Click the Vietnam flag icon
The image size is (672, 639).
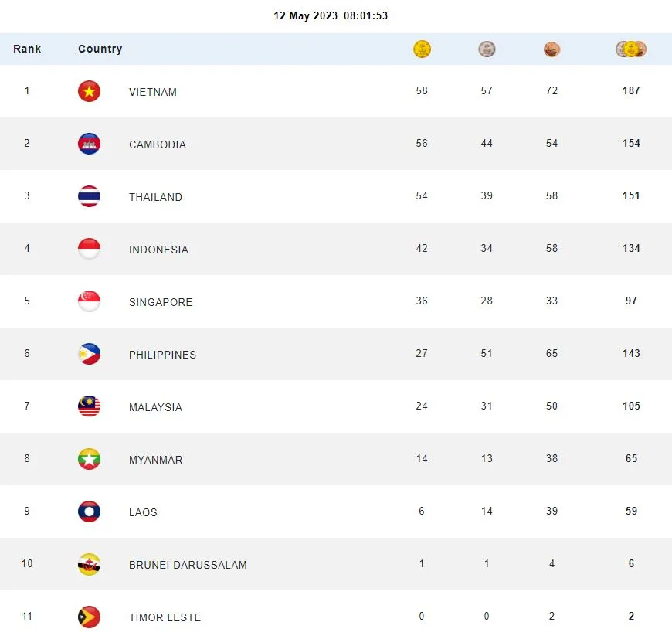(x=89, y=91)
